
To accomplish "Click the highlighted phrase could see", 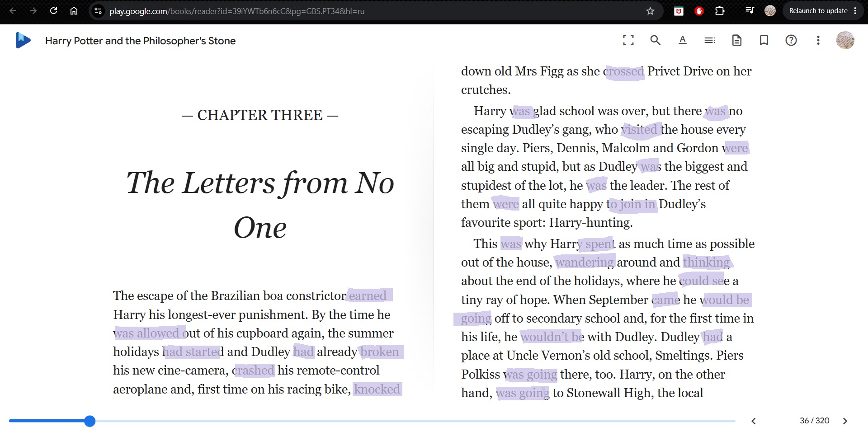I will [704, 281].
